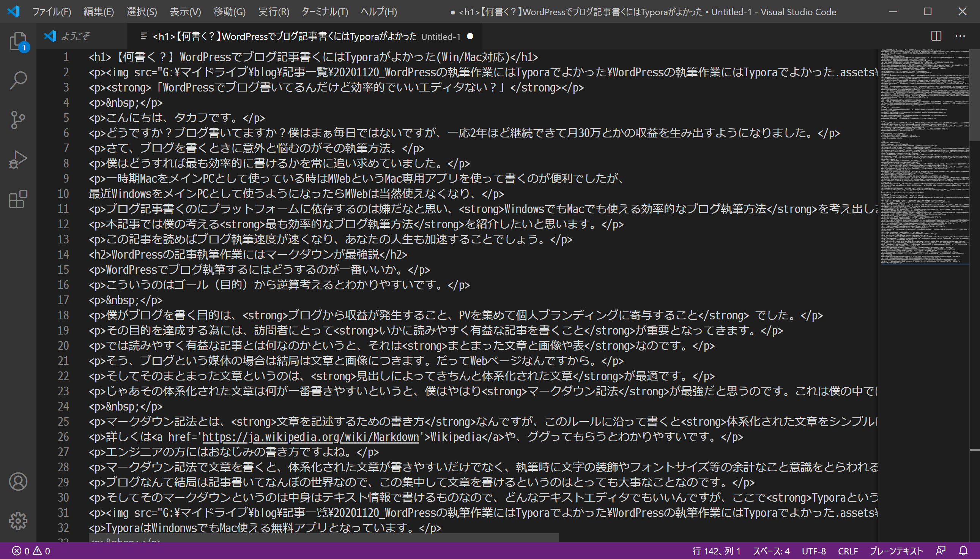The width and height of the screenshot is (980, 559).
Task: Open the Explorer view in activity bar
Action: (18, 41)
